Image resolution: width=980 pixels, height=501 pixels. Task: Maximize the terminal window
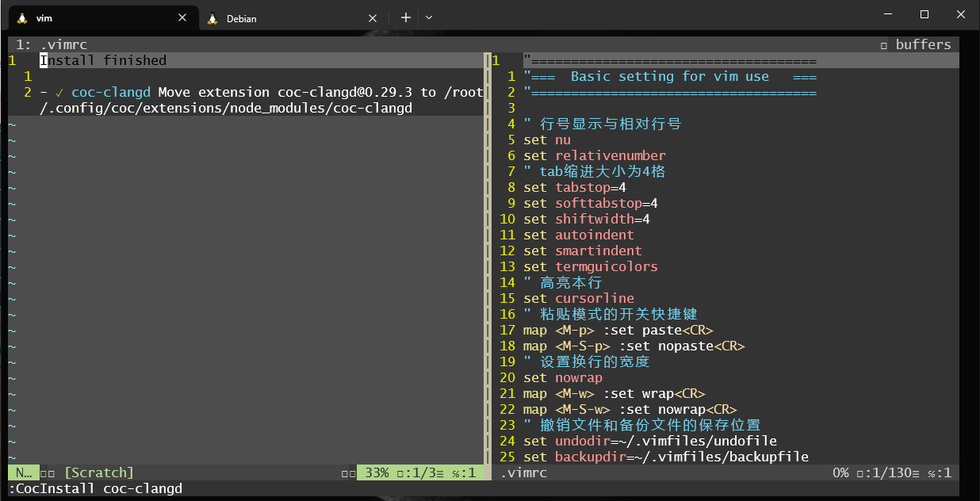click(924, 15)
